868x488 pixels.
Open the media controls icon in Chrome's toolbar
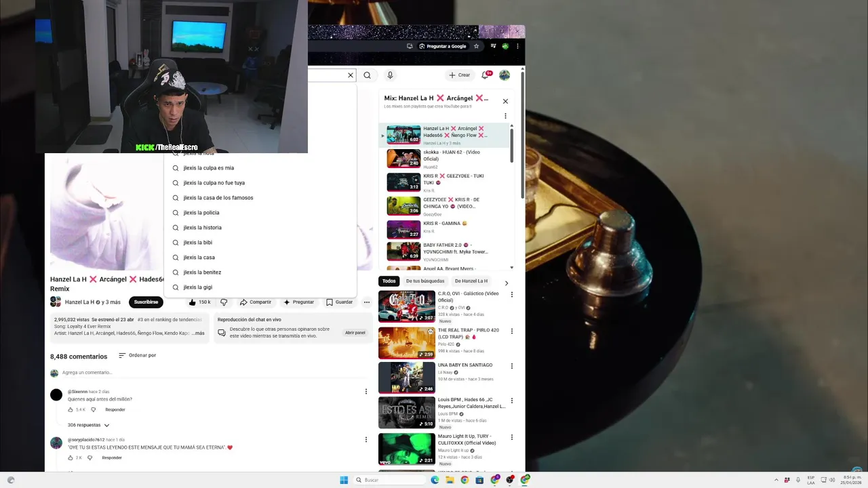pos(494,46)
